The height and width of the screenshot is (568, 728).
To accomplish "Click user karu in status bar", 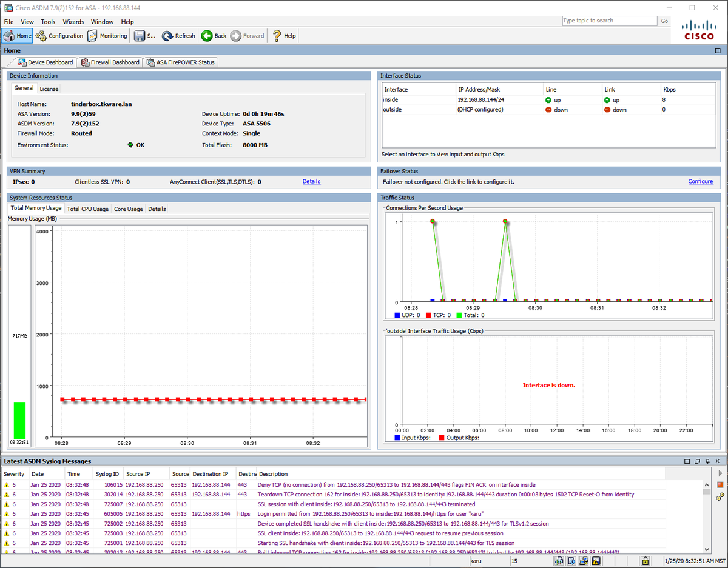I will coord(477,561).
